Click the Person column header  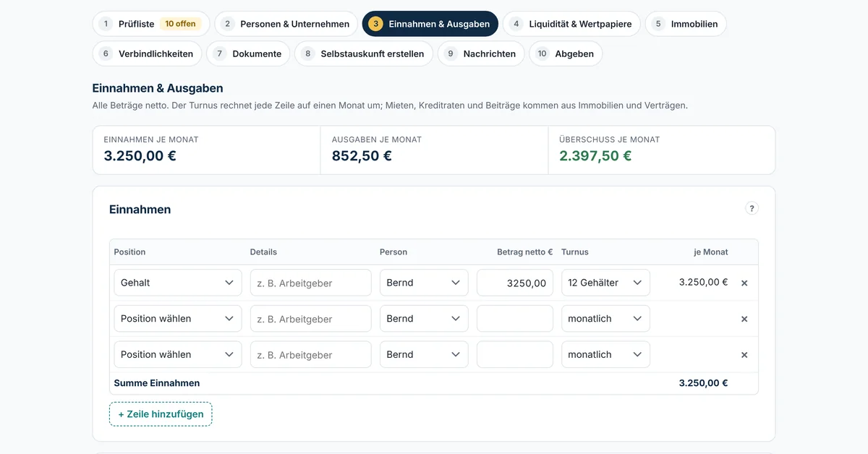(x=393, y=252)
